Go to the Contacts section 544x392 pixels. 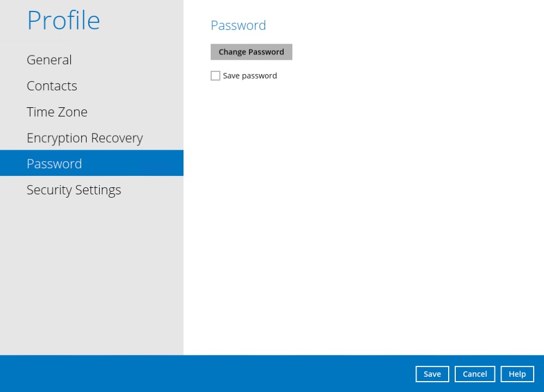point(52,86)
